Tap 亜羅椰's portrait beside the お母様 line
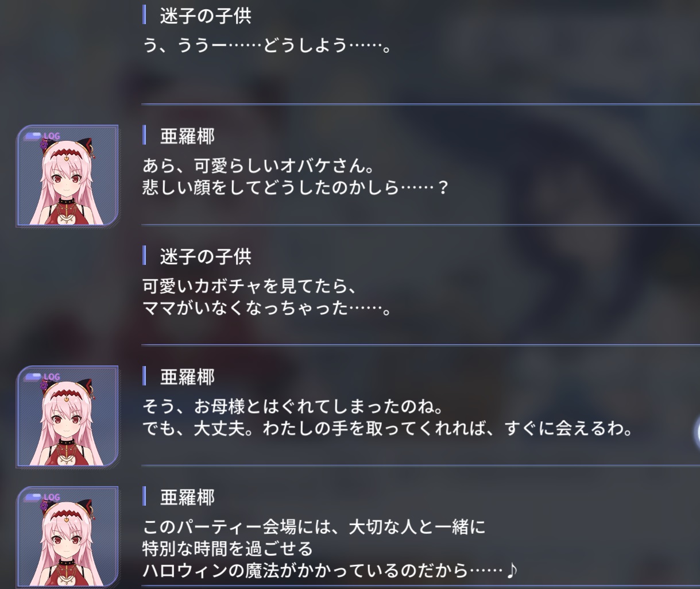The image size is (700, 589). coord(68,416)
